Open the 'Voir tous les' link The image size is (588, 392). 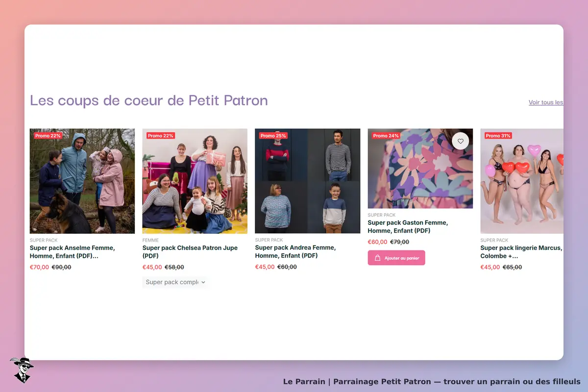[546, 102]
